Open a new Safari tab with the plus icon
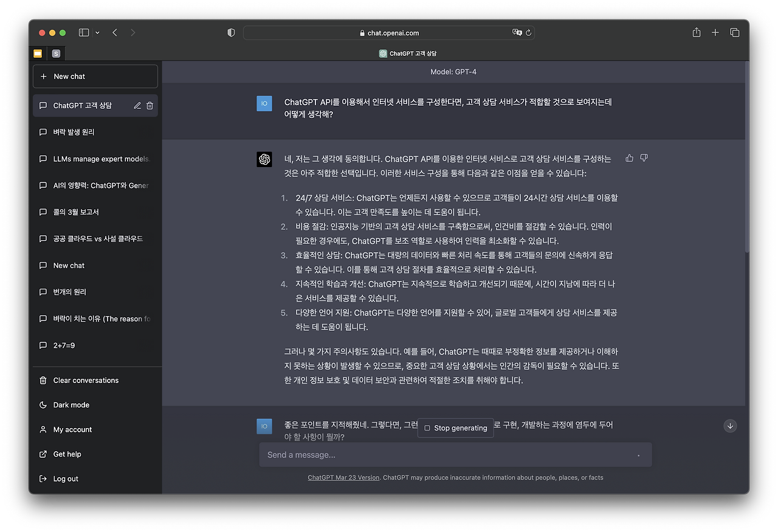Image resolution: width=778 pixels, height=532 pixels. (715, 32)
